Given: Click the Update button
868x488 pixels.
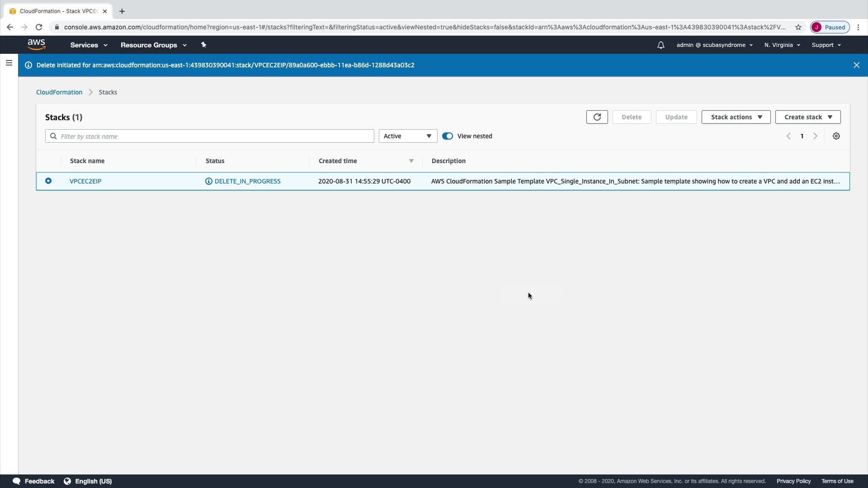Looking at the screenshot, I should (676, 117).
